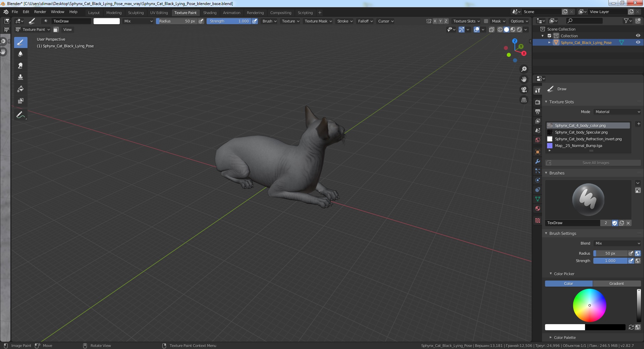Open the Object properties tab
This screenshot has width=644, height=349.
[538, 152]
